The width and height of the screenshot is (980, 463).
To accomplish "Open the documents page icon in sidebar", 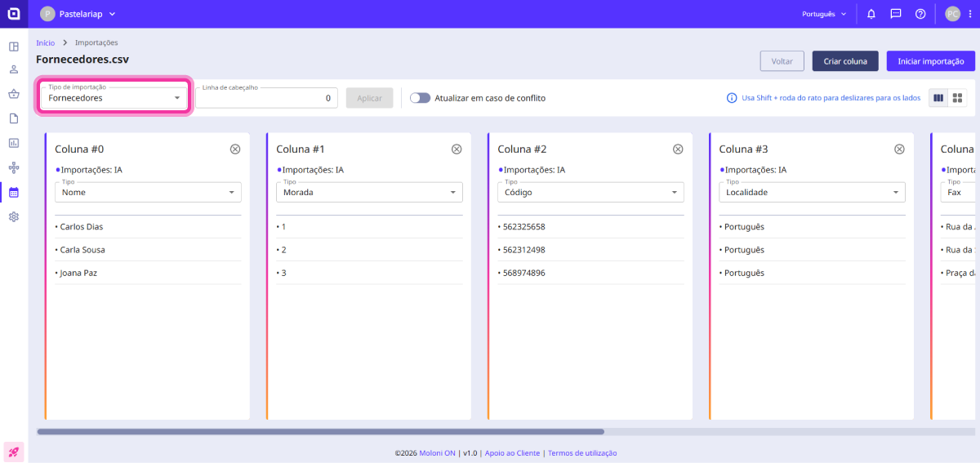I will pos(14,118).
